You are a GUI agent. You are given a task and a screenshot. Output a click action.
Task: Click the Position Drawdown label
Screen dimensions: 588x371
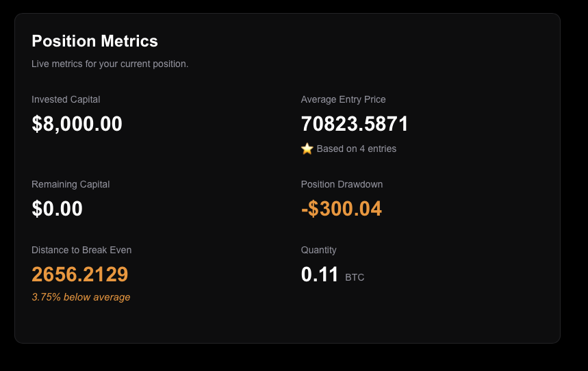click(x=342, y=185)
